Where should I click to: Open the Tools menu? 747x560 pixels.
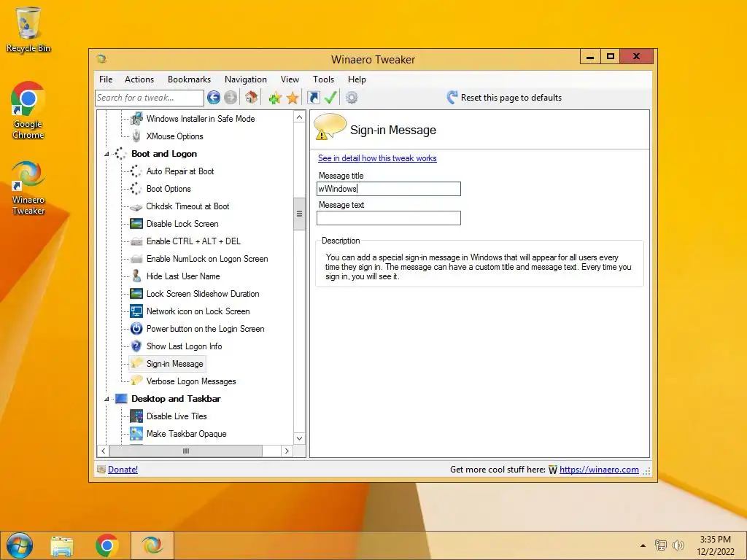[x=323, y=79]
